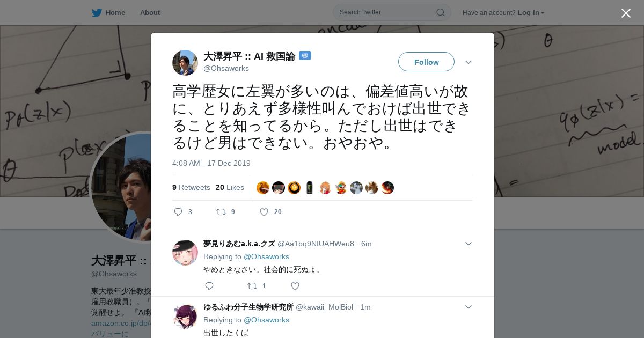Click the Twitter bird Home icon

pos(97,13)
